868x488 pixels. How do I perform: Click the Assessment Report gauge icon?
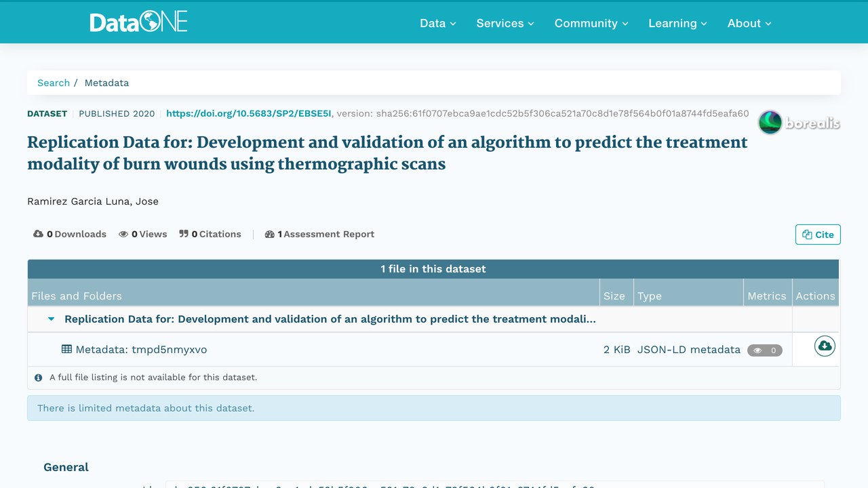[x=270, y=234]
